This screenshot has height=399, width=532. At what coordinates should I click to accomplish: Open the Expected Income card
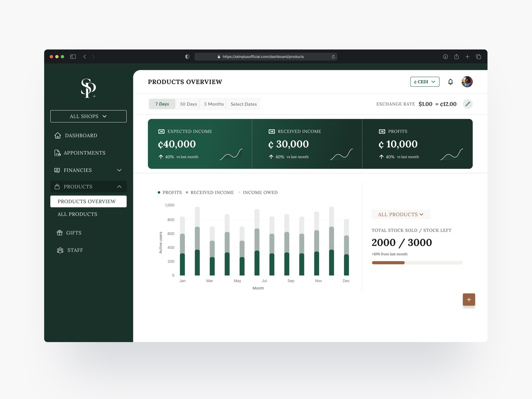pos(200,144)
